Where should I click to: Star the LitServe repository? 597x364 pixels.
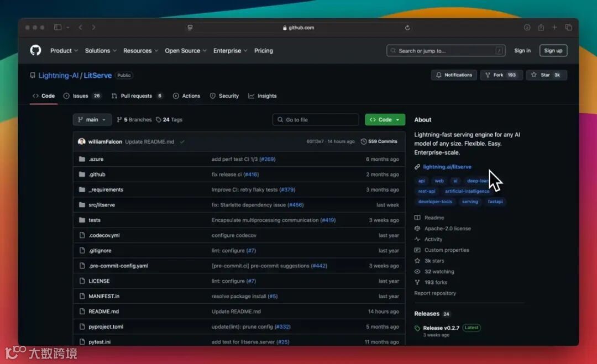click(x=546, y=75)
